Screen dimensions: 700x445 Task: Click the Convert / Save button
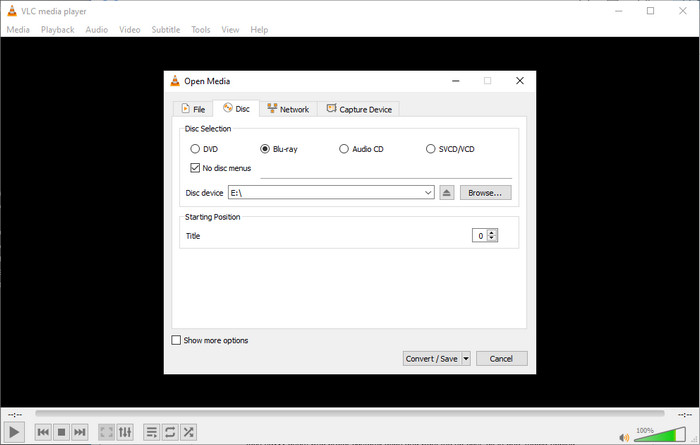click(432, 359)
